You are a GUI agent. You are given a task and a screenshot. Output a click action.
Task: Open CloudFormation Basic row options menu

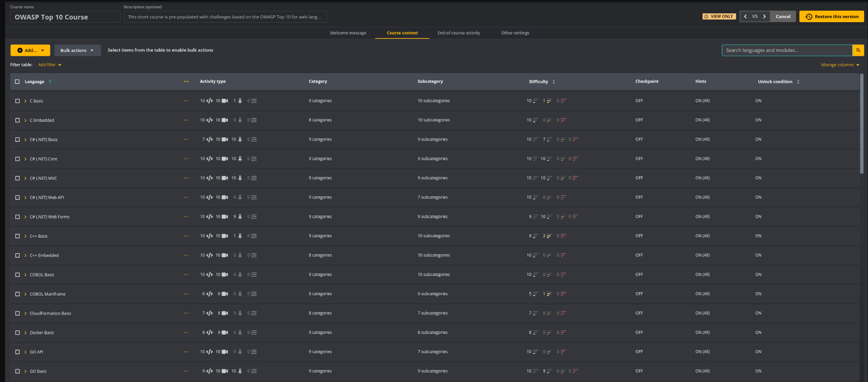[x=186, y=313]
